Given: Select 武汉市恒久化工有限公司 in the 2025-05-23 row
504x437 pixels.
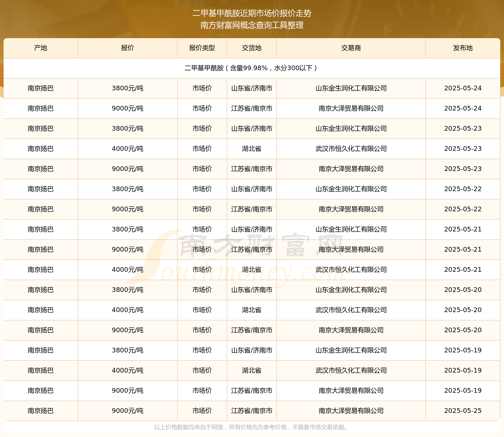Looking at the screenshot, I should tap(351, 149).
